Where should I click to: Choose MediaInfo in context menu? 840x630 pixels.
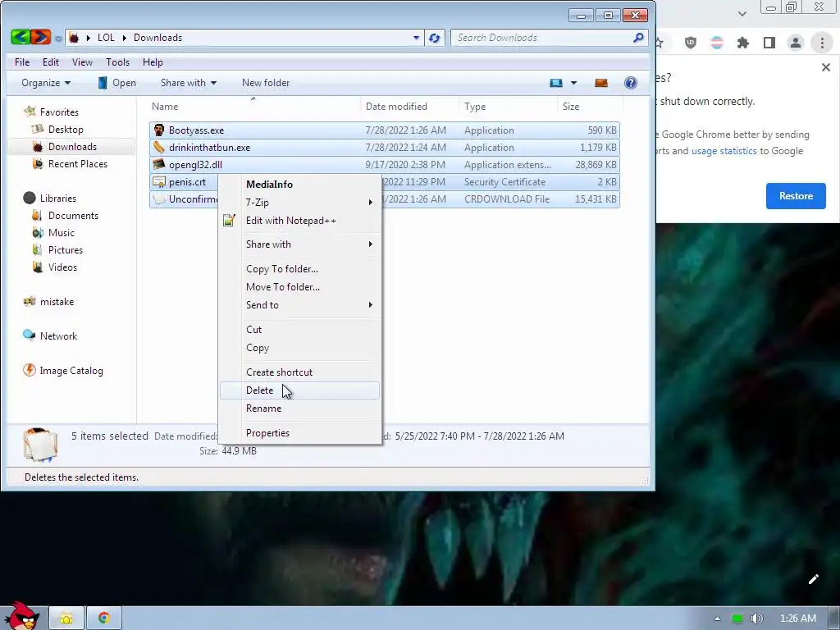tap(299, 185)
